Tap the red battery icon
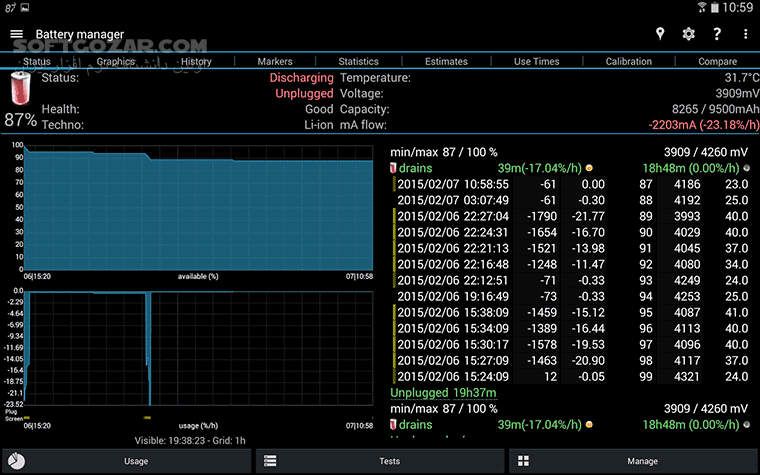 pyautogui.click(x=21, y=88)
